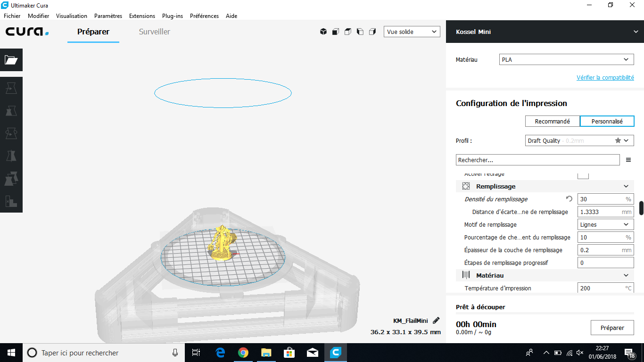Viewport: 644px width, 362px height.
Task: Open the per-model settings tool
Action: point(11,179)
